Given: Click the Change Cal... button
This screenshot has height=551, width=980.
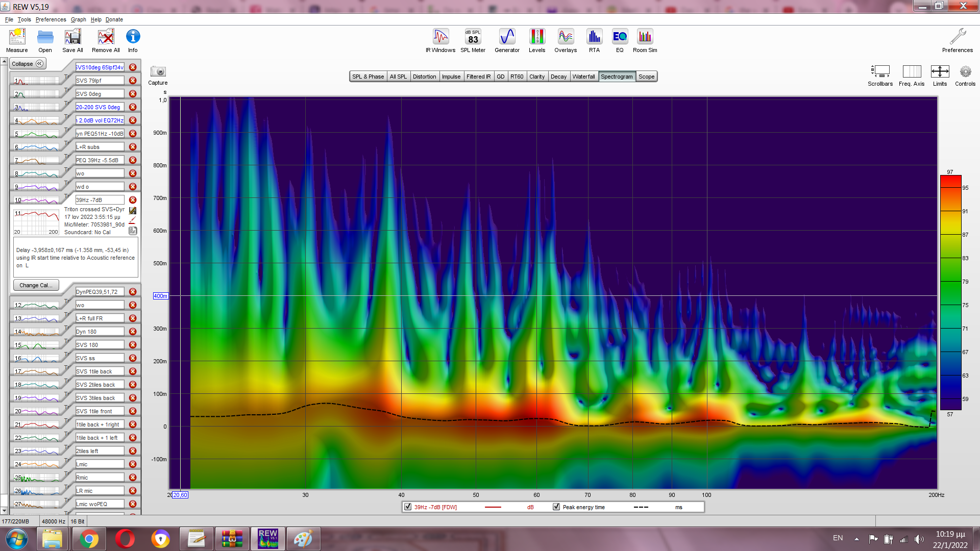Looking at the screenshot, I should [36, 285].
